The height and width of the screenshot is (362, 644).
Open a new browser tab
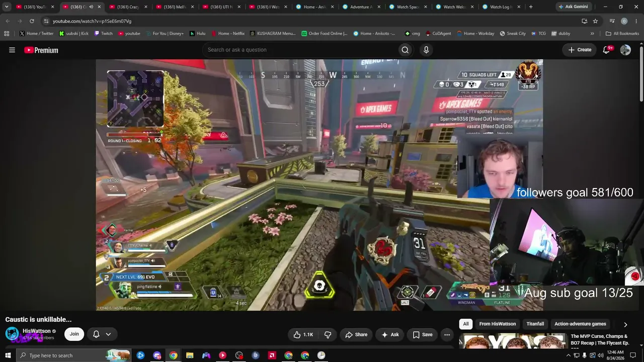pos(531,7)
